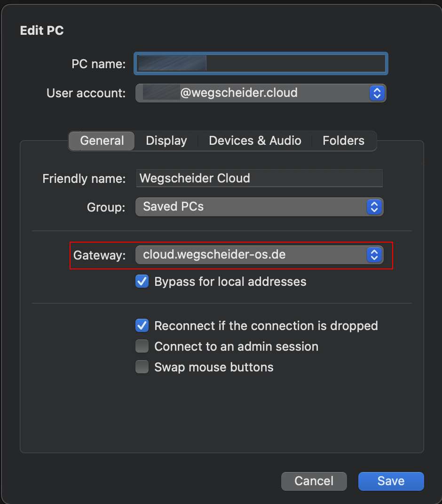Viewport: 442px width, 504px height.
Task: Save the PC settings
Action: [x=391, y=481]
